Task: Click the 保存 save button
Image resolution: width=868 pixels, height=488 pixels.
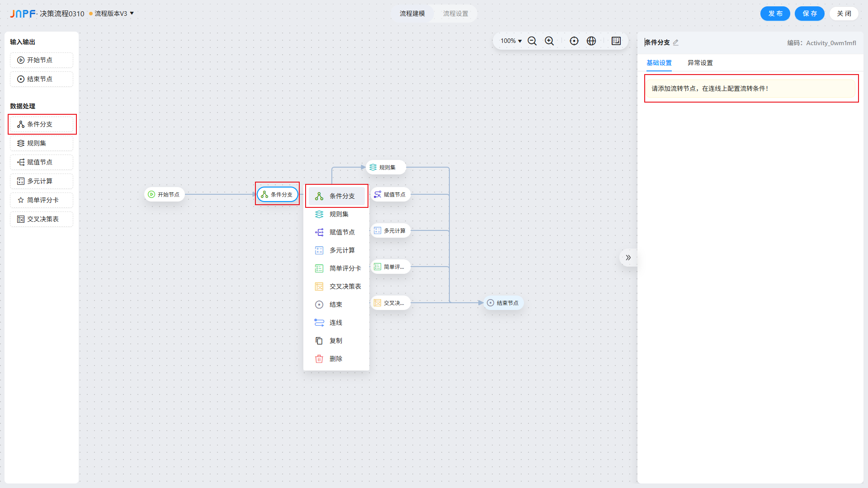Action: [x=809, y=14]
